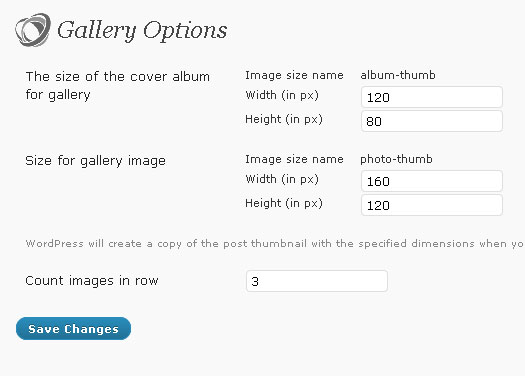This screenshot has width=525, height=376.
Task: Click the second Image size name label
Action: point(294,159)
